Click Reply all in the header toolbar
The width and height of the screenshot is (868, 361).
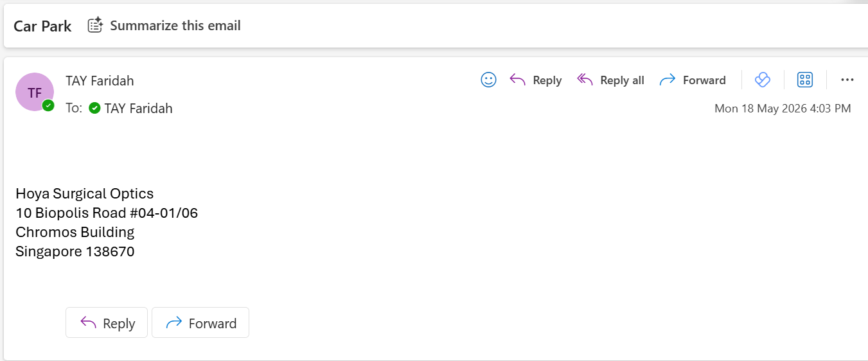[610, 80]
